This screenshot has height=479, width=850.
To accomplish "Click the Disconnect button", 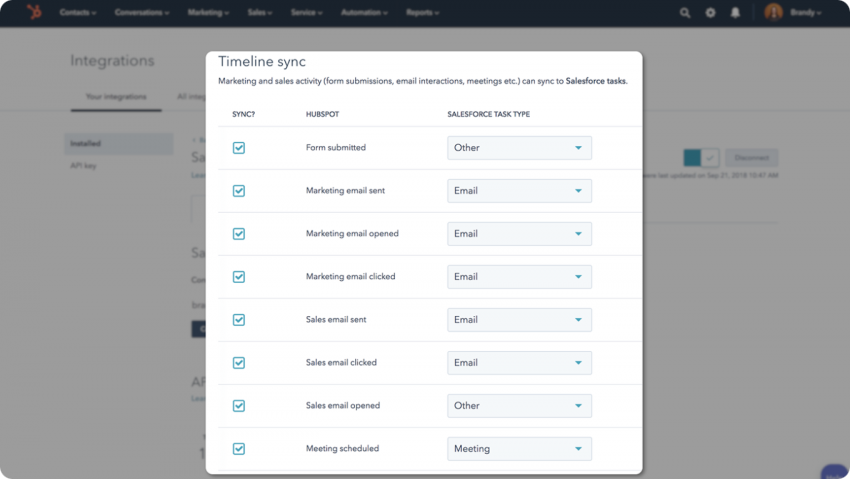I will coord(752,158).
